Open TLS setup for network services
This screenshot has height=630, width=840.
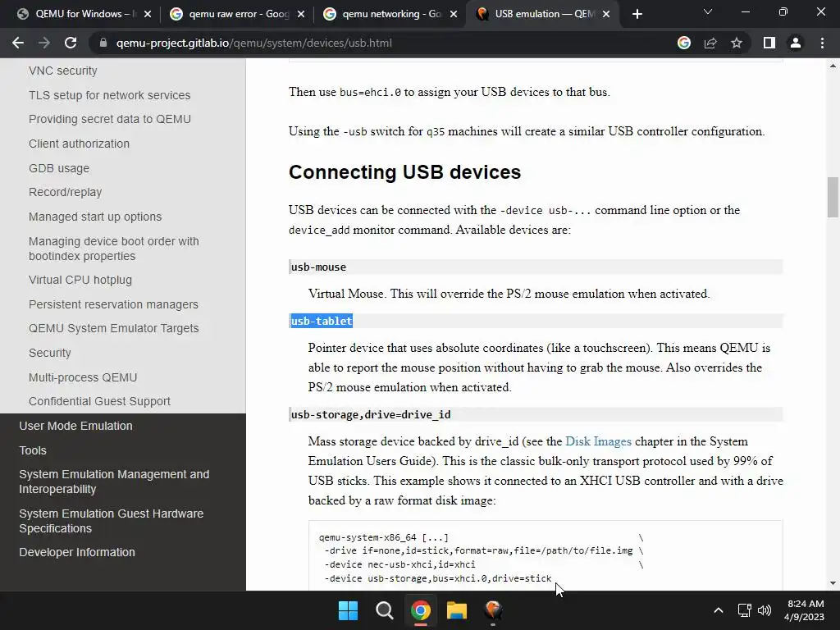click(x=109, y=95)
